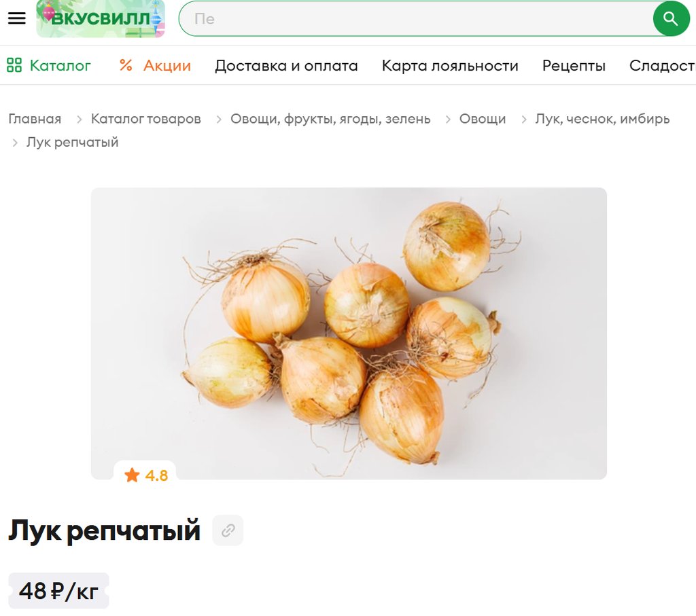The height and width of the screenshot is (616, 696).
Task: Click the percent icon beside Акции
Action: tap(126, 65)
